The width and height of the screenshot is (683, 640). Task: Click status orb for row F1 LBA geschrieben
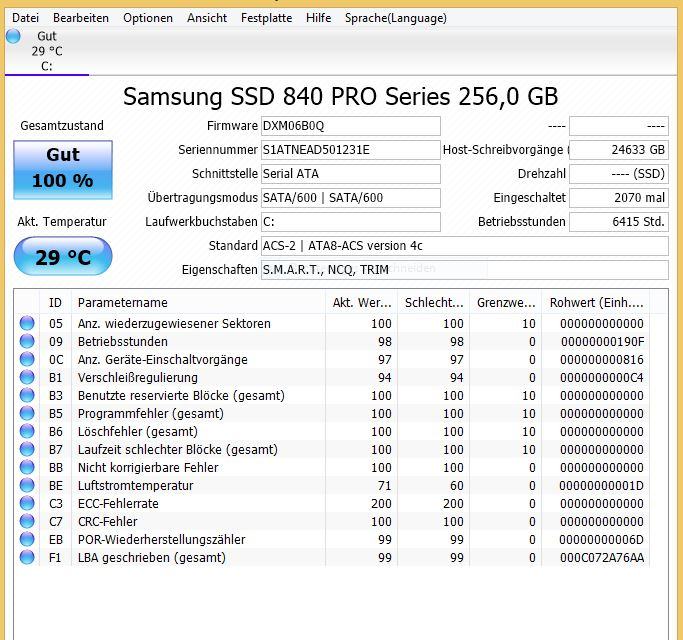(x=27, y=557)
